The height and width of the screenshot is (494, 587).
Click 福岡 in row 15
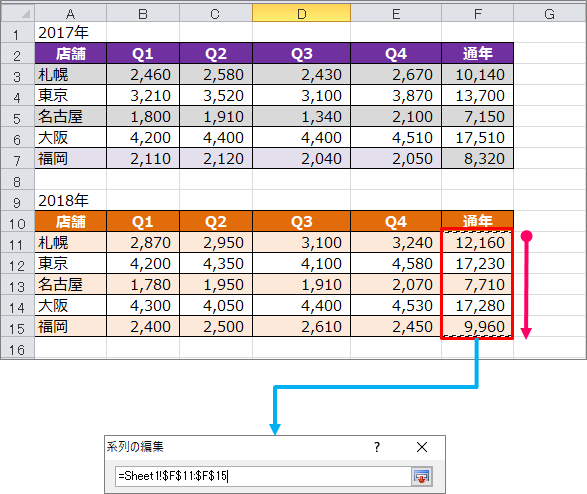(x=70, y=326)
